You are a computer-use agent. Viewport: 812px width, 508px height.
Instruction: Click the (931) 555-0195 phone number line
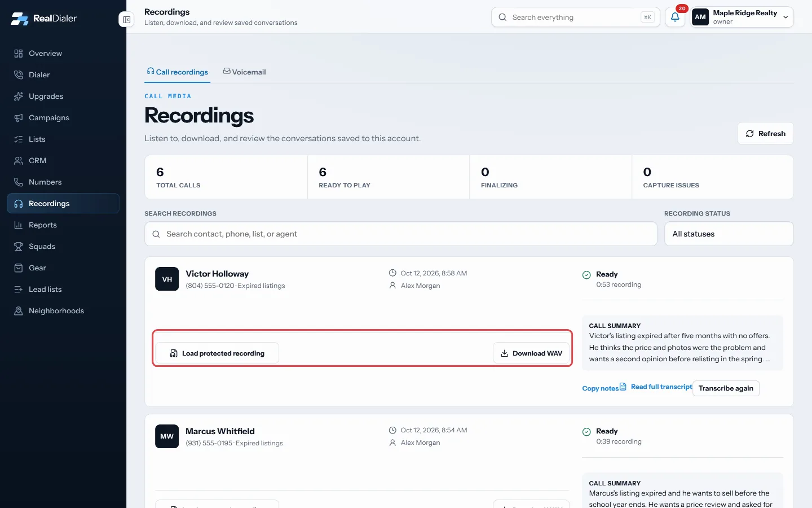click(234, 443)
